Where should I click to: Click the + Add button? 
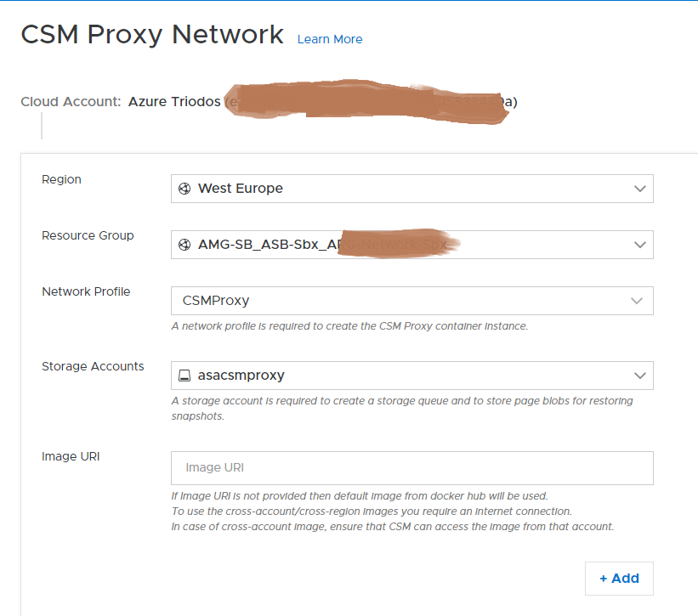coord(619,578)
